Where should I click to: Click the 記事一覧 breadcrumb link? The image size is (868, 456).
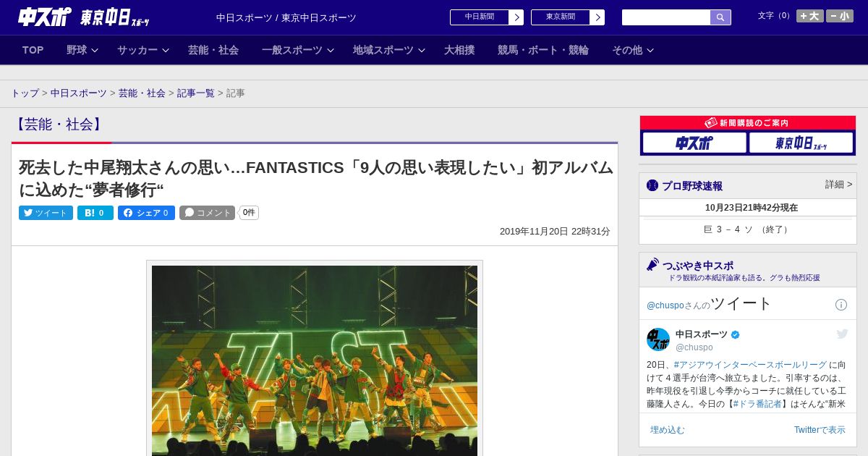coord(196,93)
